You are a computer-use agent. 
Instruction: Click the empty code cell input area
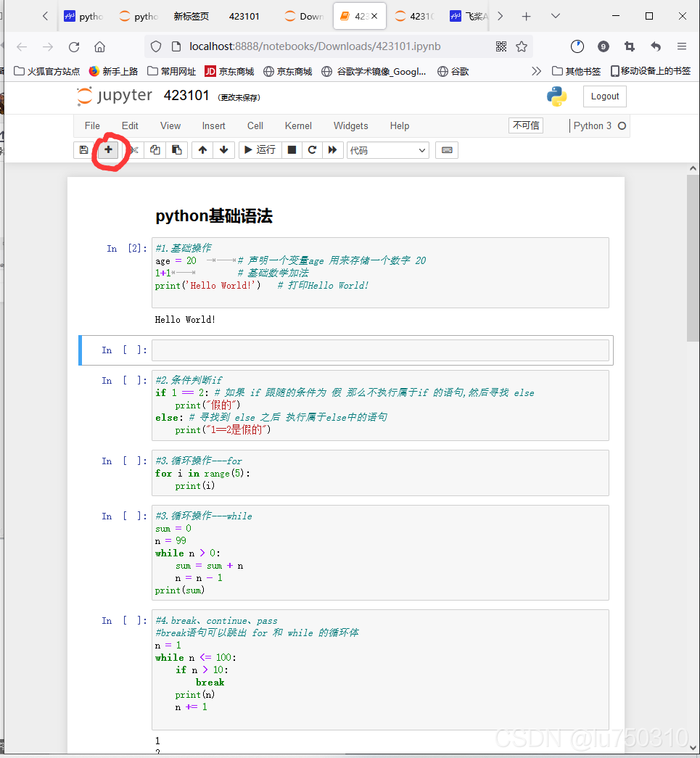(x=377, y=350)
